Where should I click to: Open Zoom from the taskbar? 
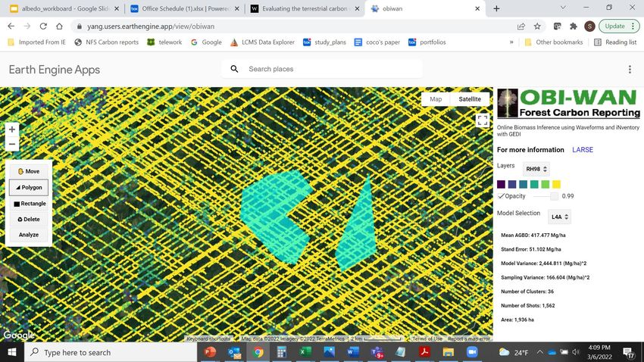[x=472, y=352]
